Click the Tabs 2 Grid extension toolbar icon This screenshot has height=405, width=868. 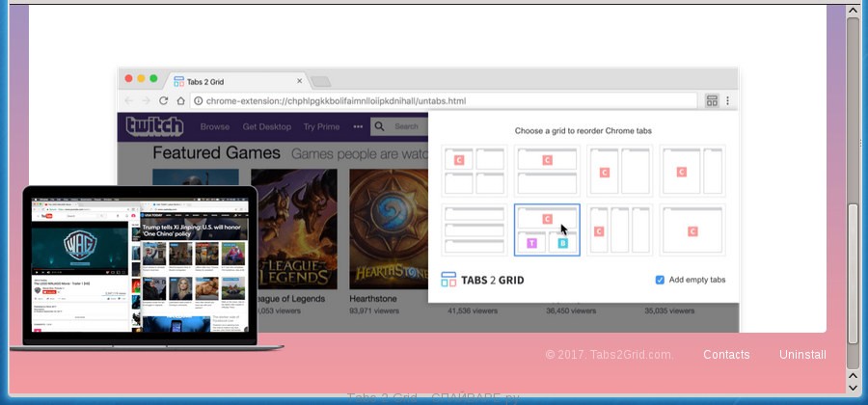coord(712,100)
